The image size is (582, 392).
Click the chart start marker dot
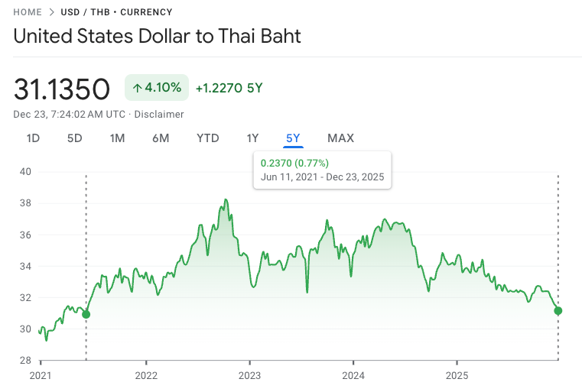(86, 314)
